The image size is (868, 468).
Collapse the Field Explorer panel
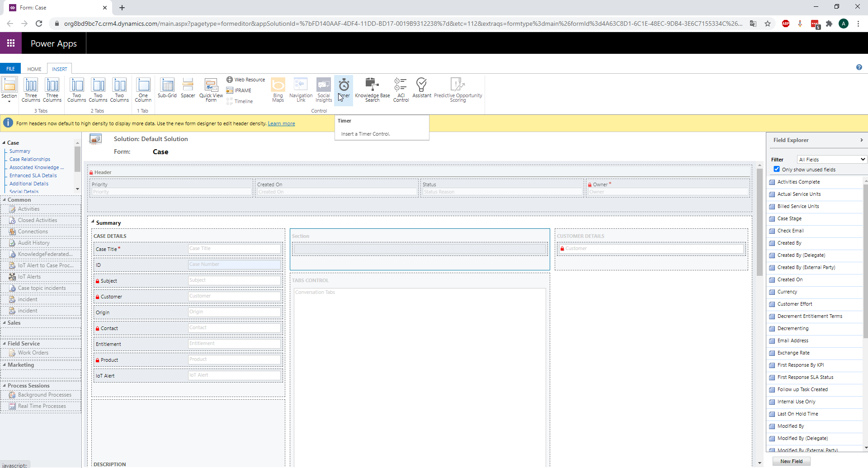pos(861,140)
